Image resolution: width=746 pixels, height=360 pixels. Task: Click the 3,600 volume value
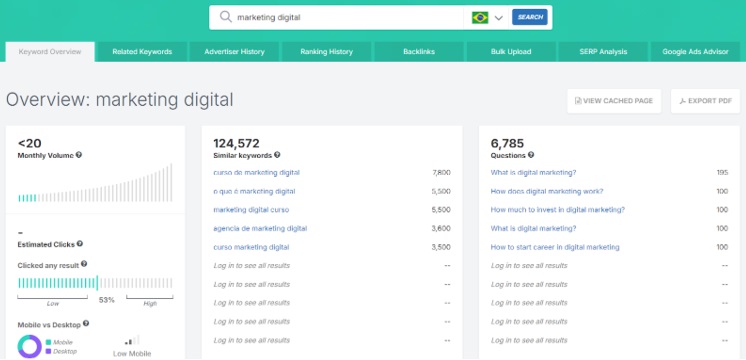(x=442, y=228)
